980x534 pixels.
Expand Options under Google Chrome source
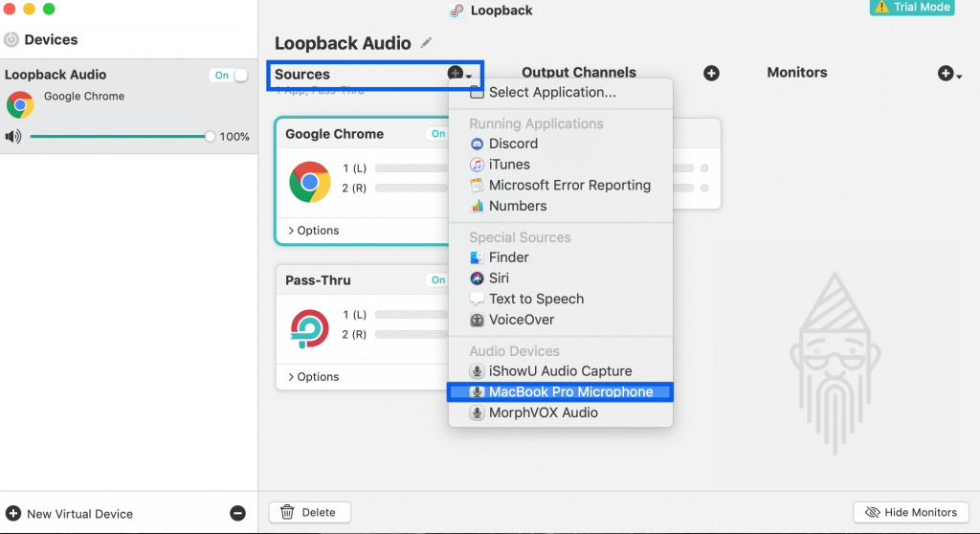pos(313,230)
